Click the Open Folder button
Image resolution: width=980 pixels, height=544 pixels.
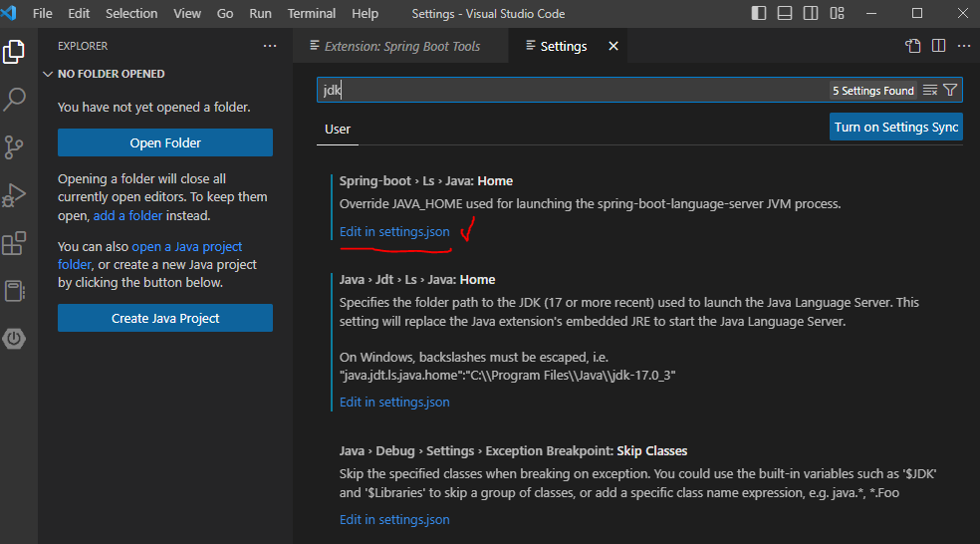click(x=165, y=142)
